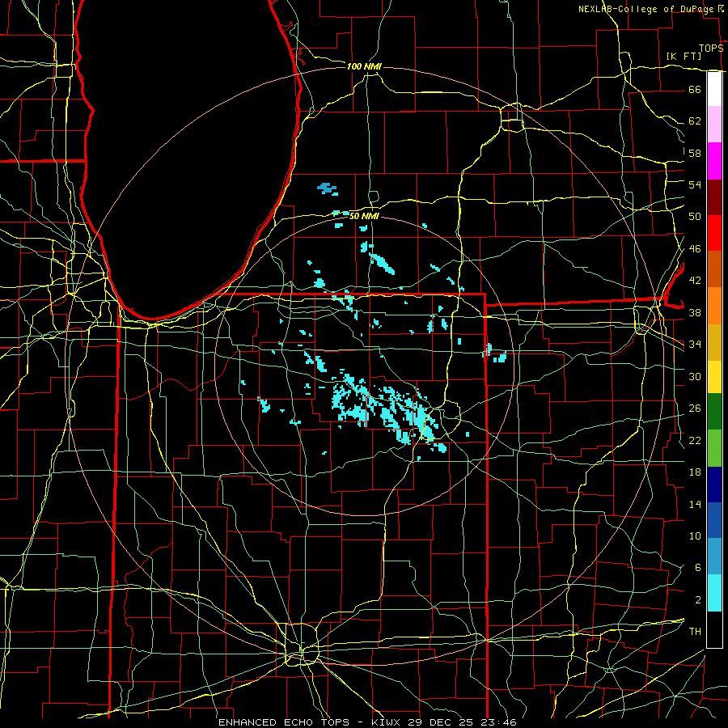Click the cyan legend swatch near 2
This screenshot has height=728, width=728.
pos(714,593)
